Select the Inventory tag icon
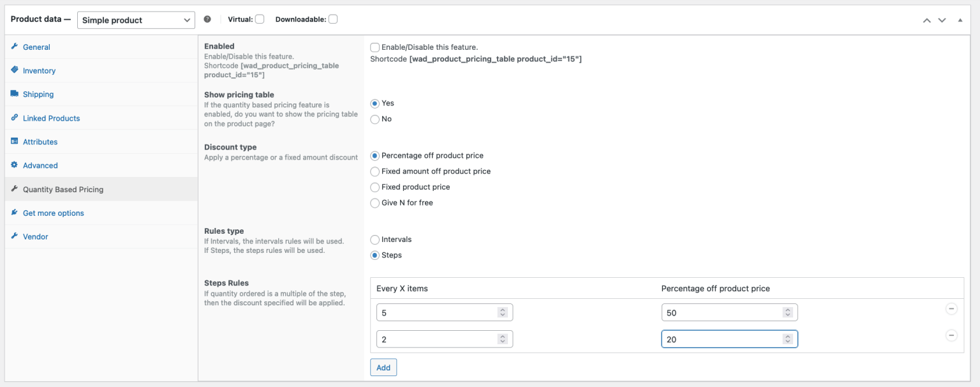The width and height of the screenshot is (980, 387). [14, 70]
